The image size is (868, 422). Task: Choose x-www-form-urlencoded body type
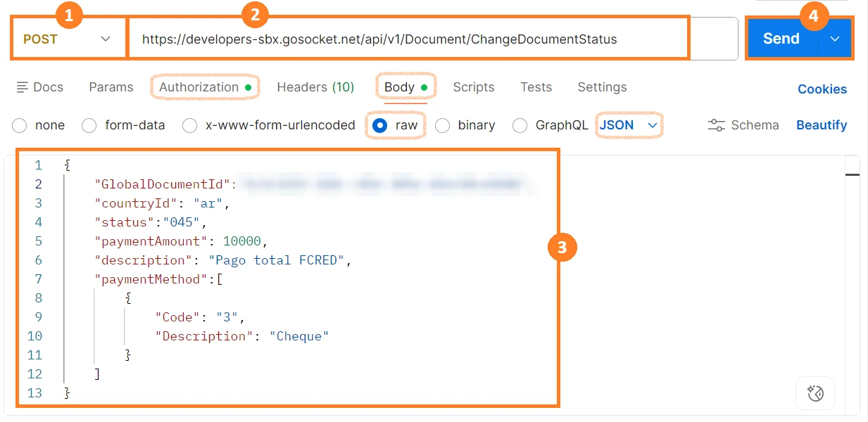[x=189, y=126]
